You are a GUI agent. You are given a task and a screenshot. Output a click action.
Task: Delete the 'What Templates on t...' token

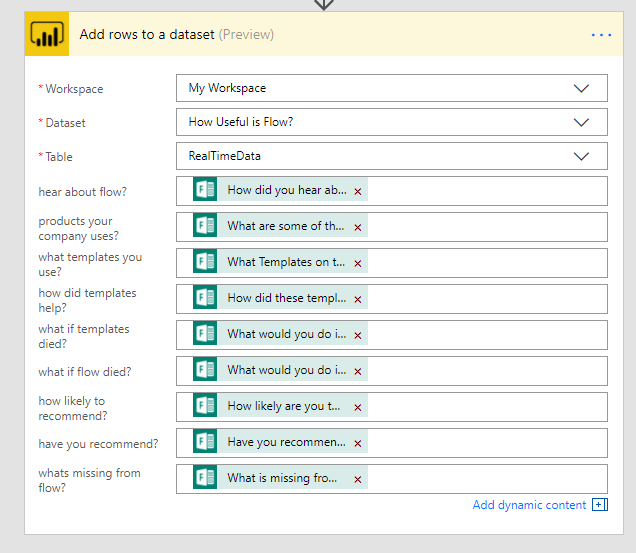[358, 263]
